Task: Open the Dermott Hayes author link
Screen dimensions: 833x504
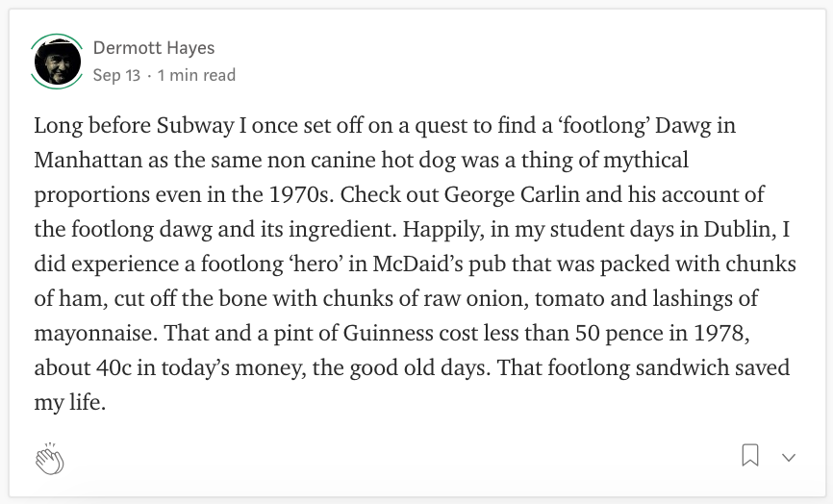Action: [x=154, y=48]
